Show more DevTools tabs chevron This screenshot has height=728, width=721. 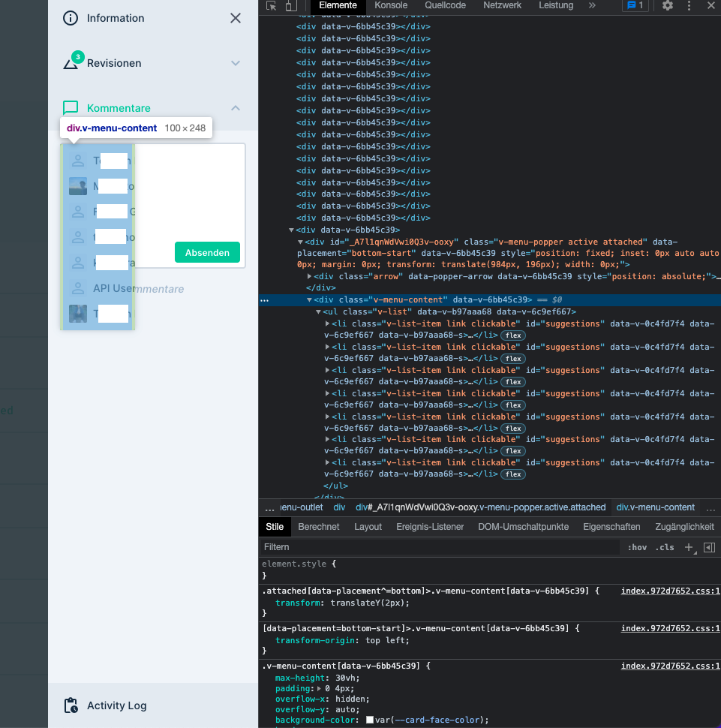click(x=592, y=5)
